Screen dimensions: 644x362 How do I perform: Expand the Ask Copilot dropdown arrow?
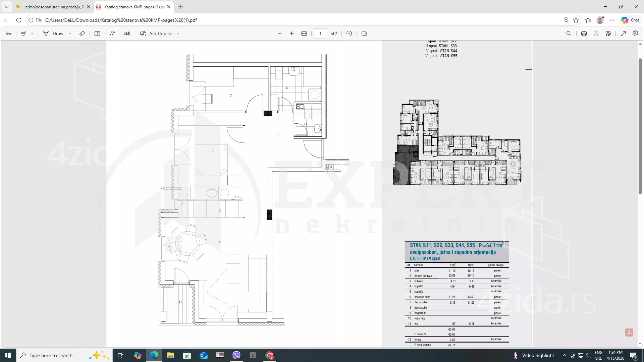[x=178, y=34]
